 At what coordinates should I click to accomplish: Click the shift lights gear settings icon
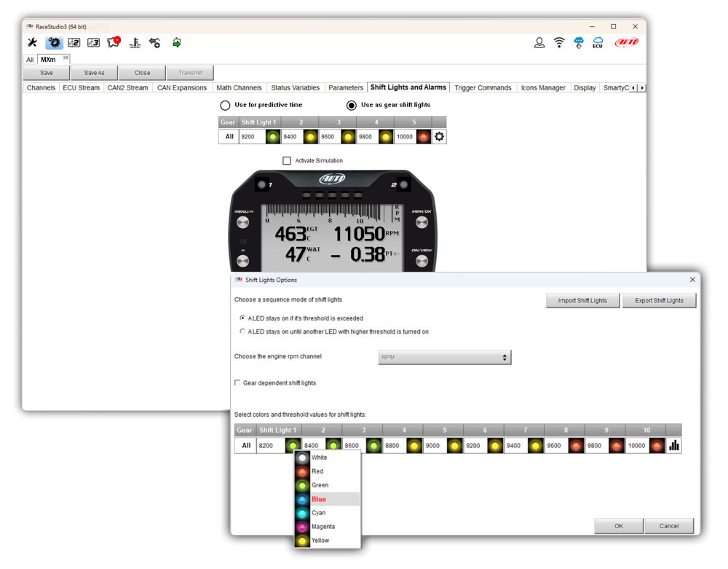[439, 136]
